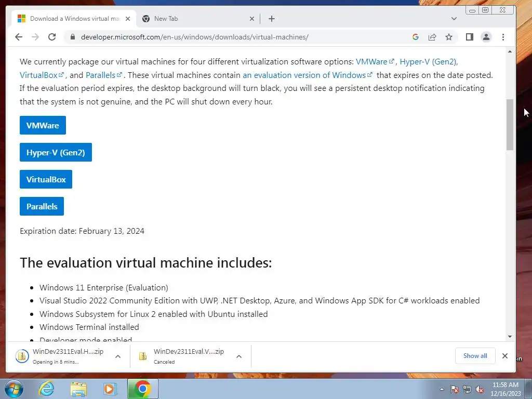Click the muted volume icon in tray
532x399 pixels.
click(480, 389)
